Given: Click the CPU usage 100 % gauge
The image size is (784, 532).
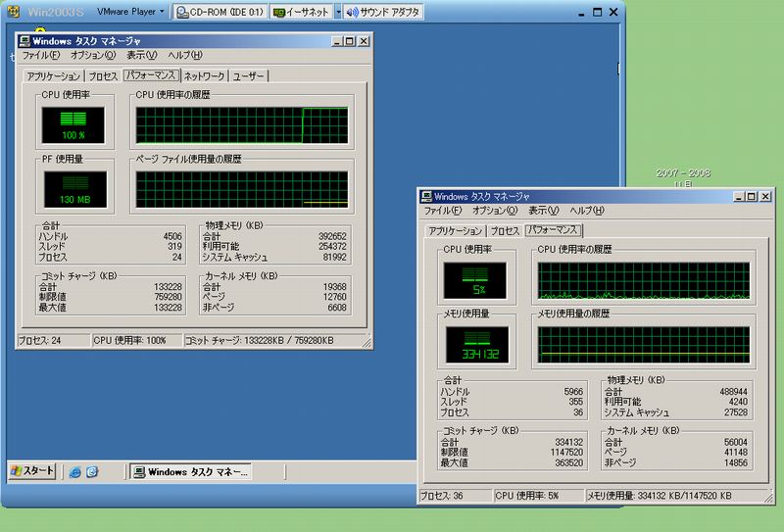Looking at the screenshot, I should [x=73, y=125].
